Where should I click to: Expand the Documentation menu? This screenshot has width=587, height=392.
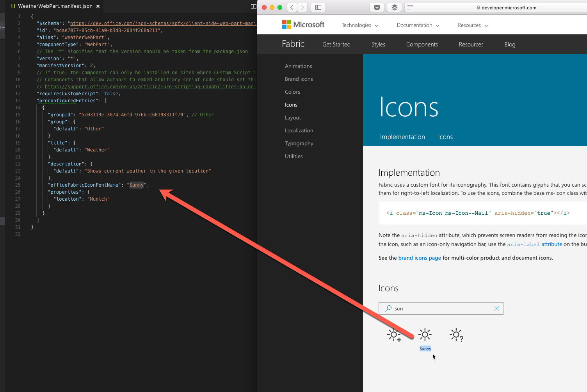tap(417, 25)
